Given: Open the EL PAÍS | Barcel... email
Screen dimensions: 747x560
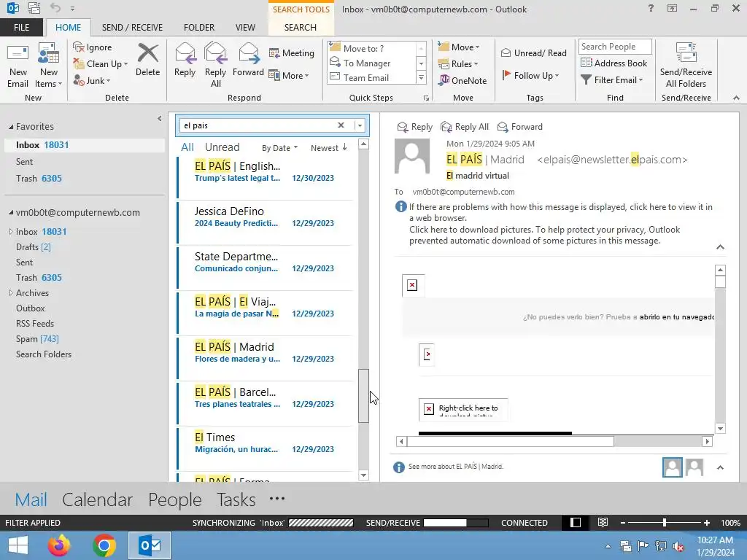Looking at the screenshot, I should point(266,403).
